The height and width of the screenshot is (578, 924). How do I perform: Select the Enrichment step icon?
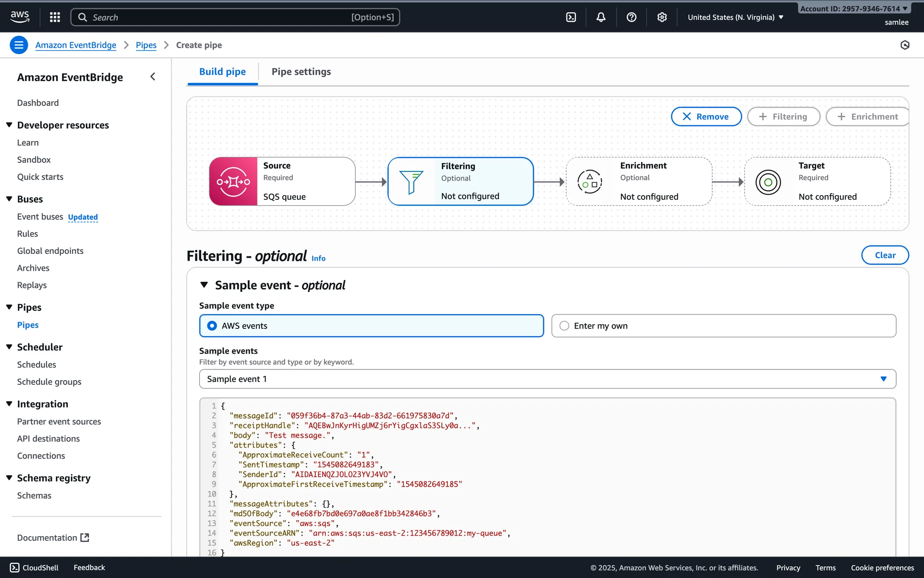click(x=590, y=182)
